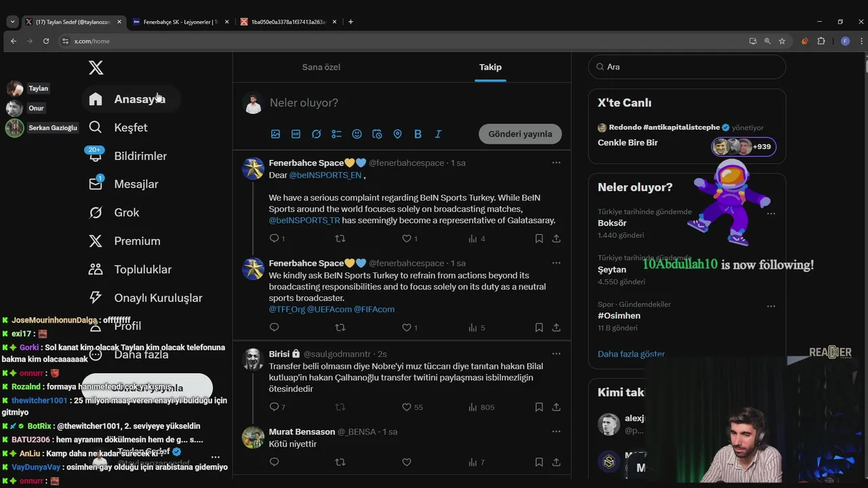The height and width of the screenshot is (488, 868).
Task: Toggle bold formatting in composer
Action: [x=418, y=134]
